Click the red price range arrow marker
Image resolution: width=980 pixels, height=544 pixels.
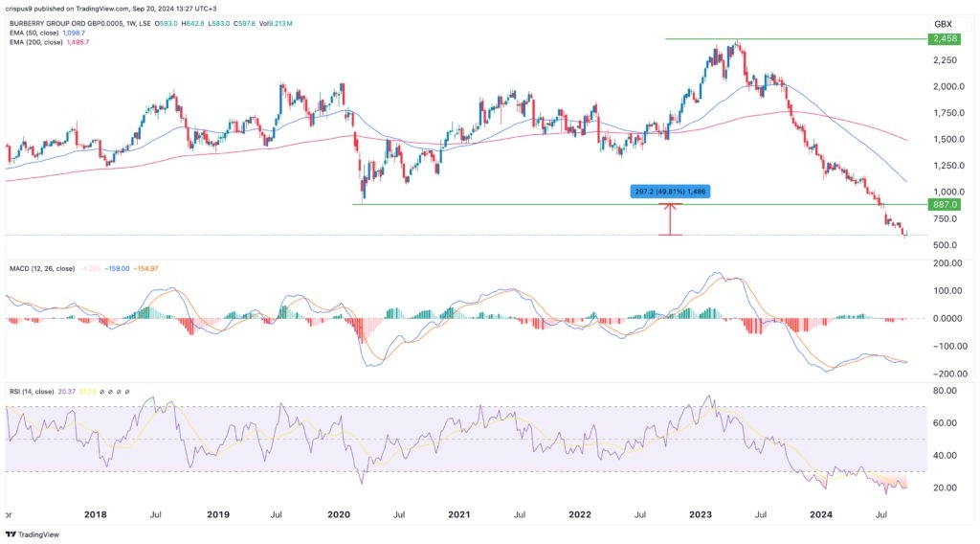[670, 220]
